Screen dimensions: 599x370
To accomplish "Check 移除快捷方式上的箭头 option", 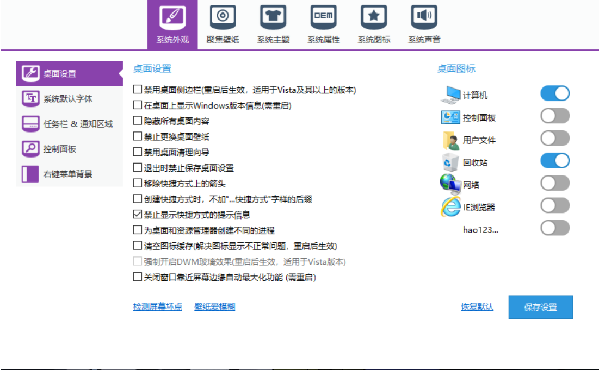I will (x=137, y=183).
